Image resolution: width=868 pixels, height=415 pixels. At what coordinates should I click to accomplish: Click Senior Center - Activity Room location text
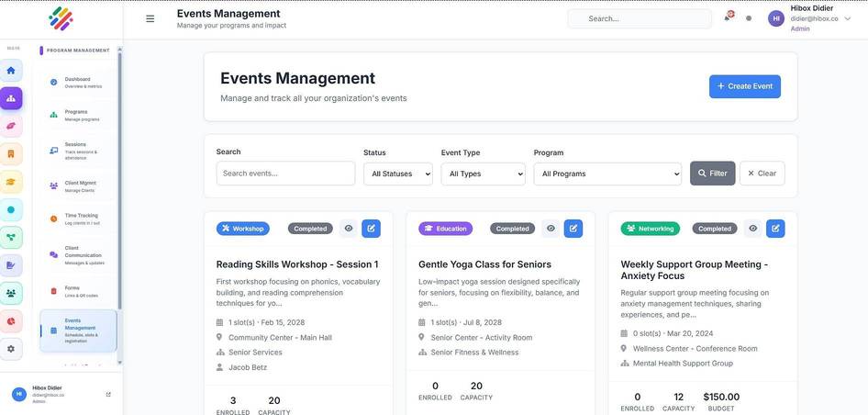click(482, 338)
